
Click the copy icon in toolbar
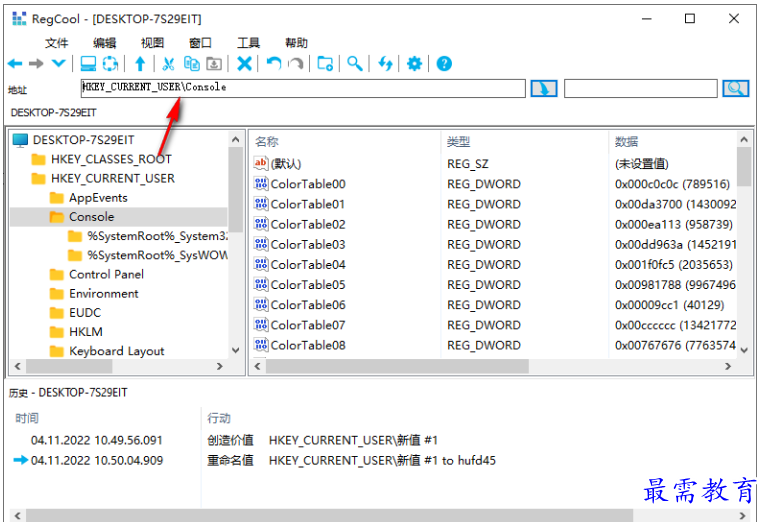(x=191, y=63)
